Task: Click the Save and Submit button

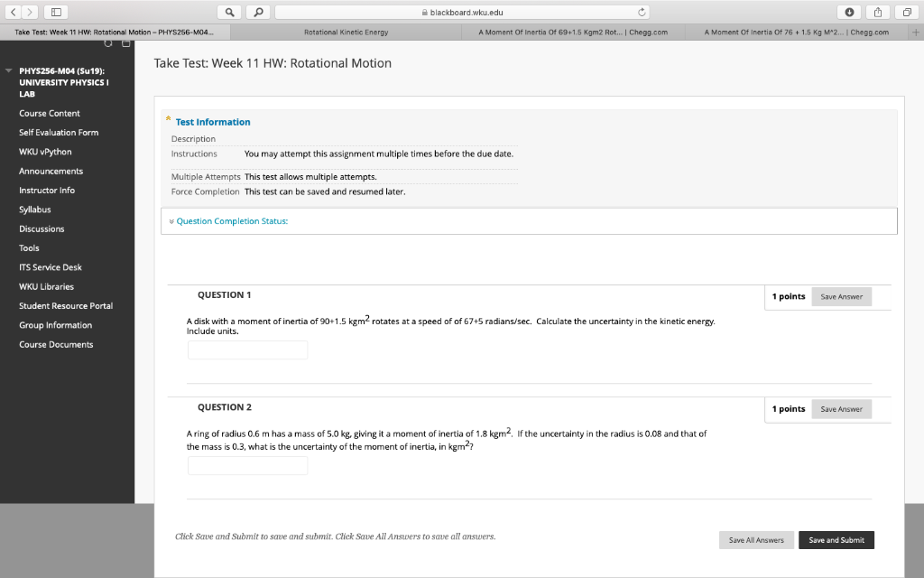Action: coord(836,539)
